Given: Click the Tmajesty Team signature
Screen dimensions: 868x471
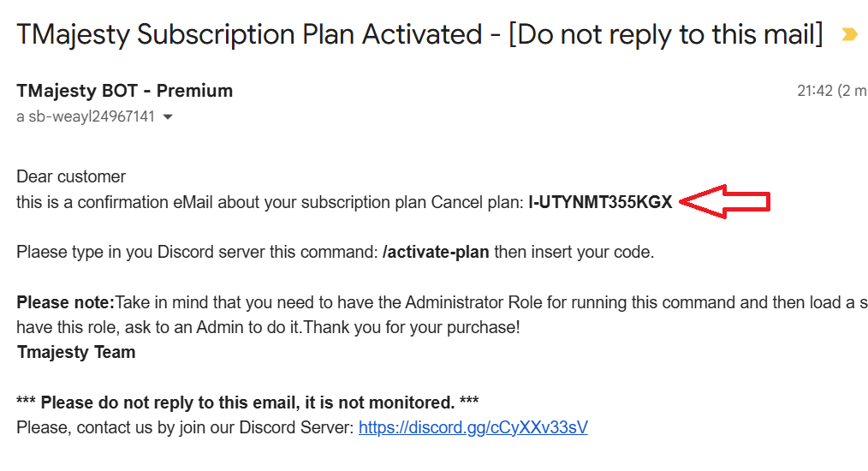Looking at the screenshot, I should click(76, 352).
